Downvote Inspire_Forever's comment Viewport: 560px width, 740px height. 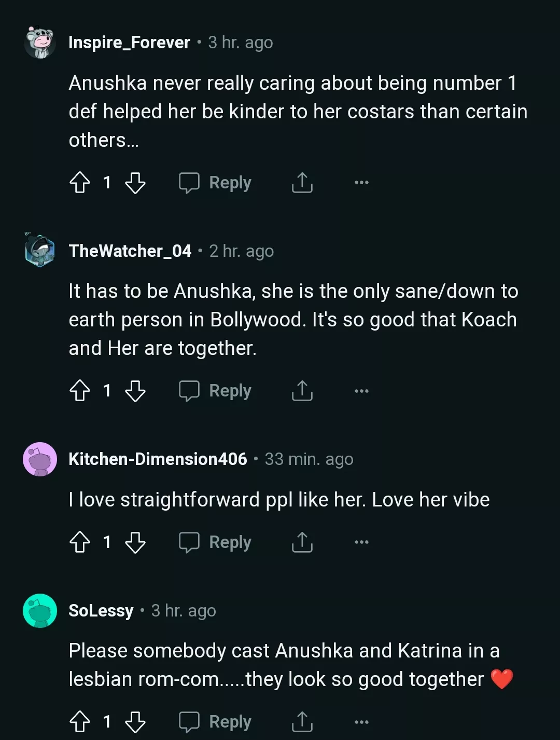pos(135,183)
